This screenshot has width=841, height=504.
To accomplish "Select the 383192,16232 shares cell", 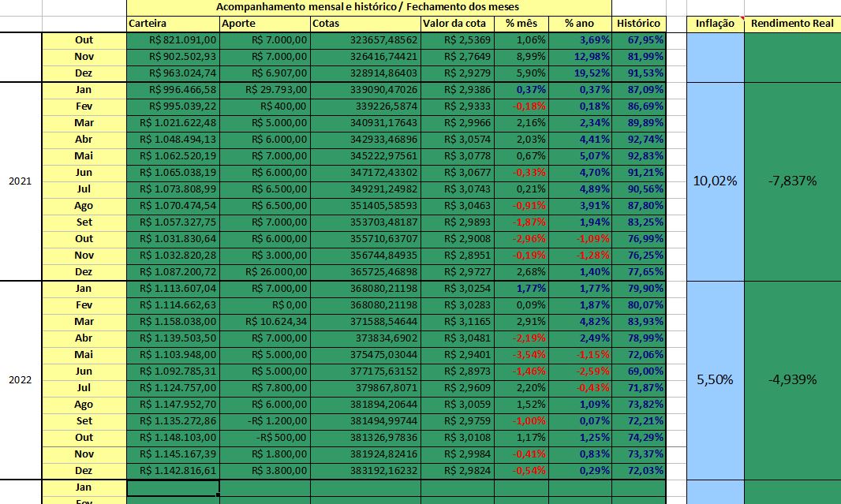I will tap(365, 472).
